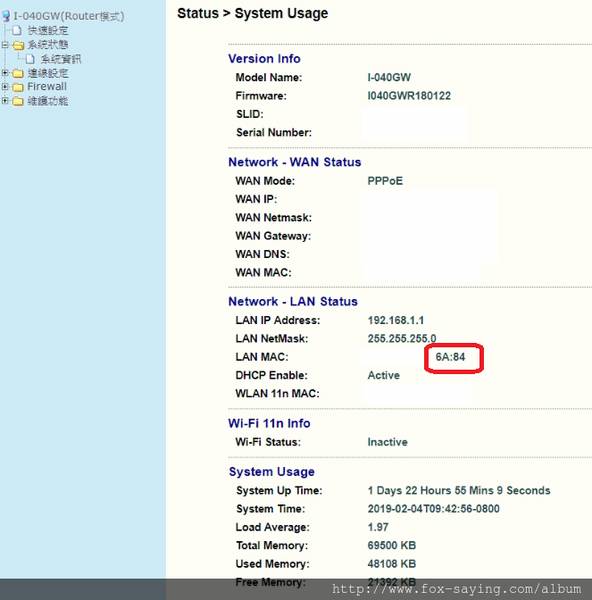Screen dimensions: 592x600
Task: Select the I-040GW(Router模式) root node label
Action: click(69, 16)
